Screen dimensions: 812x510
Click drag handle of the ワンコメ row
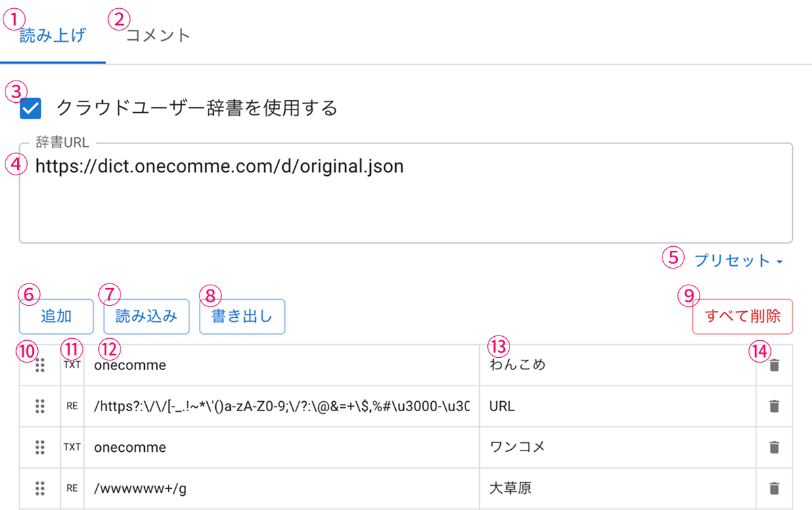[40, 447]
